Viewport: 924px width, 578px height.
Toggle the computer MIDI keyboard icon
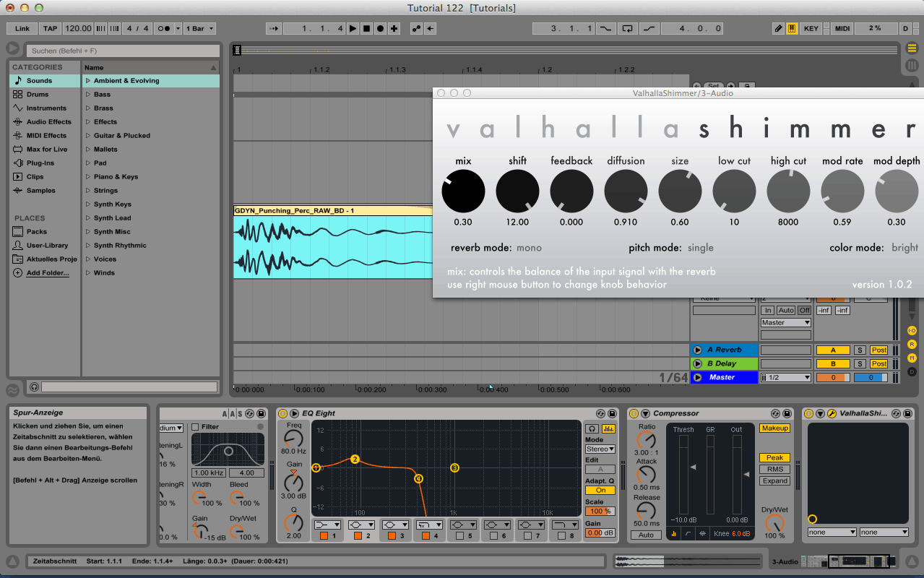pos(792,28)
